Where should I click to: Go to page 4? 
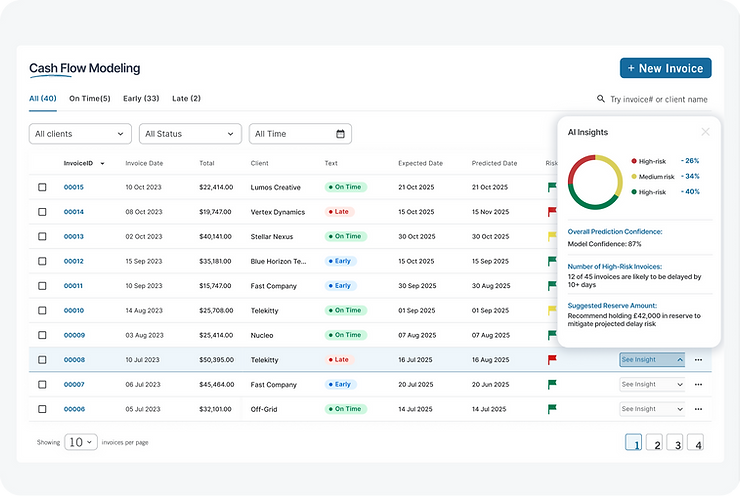tap(696, 442)
